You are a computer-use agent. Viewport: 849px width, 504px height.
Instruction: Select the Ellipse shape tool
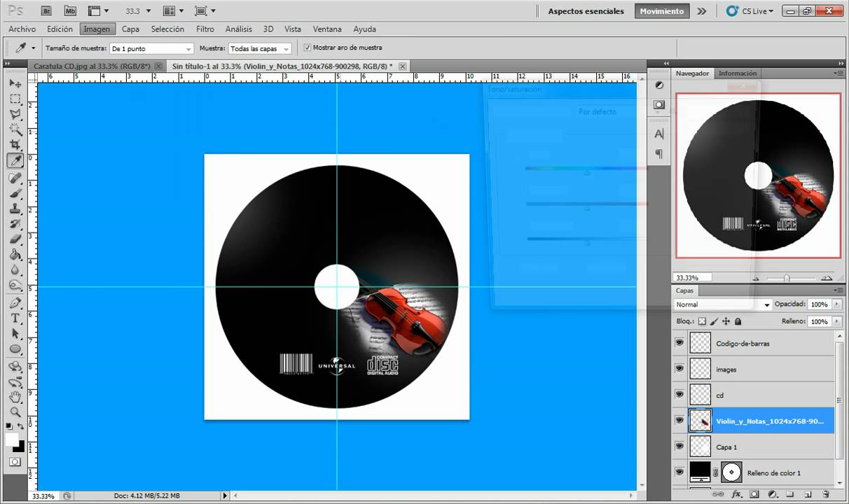pos(15,349)
